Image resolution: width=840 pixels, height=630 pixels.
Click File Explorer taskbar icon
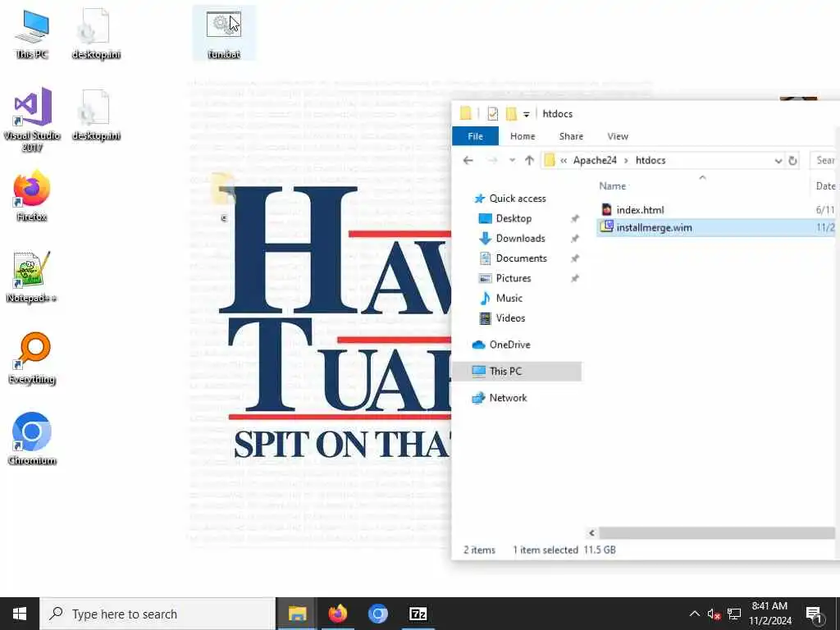297,614
